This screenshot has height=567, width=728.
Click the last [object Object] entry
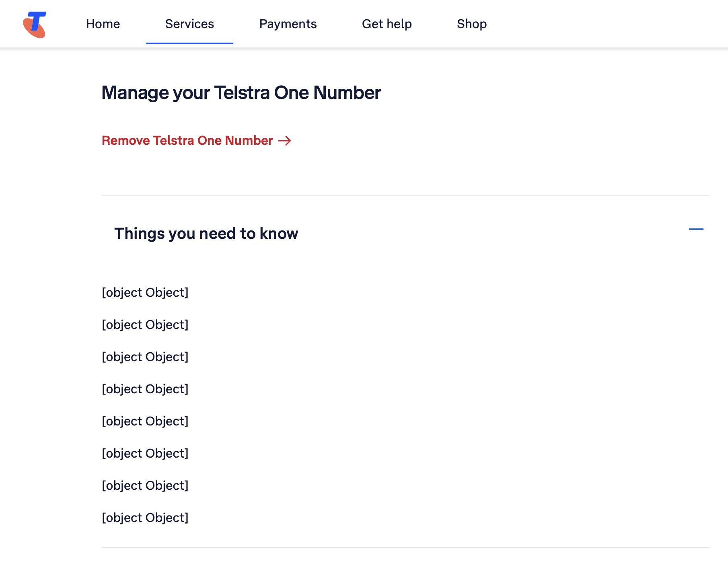[x=145, y=518]
